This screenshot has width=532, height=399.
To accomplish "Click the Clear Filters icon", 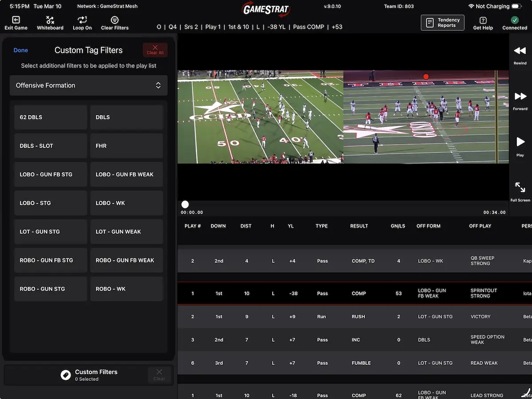I will tap(114, 20).
